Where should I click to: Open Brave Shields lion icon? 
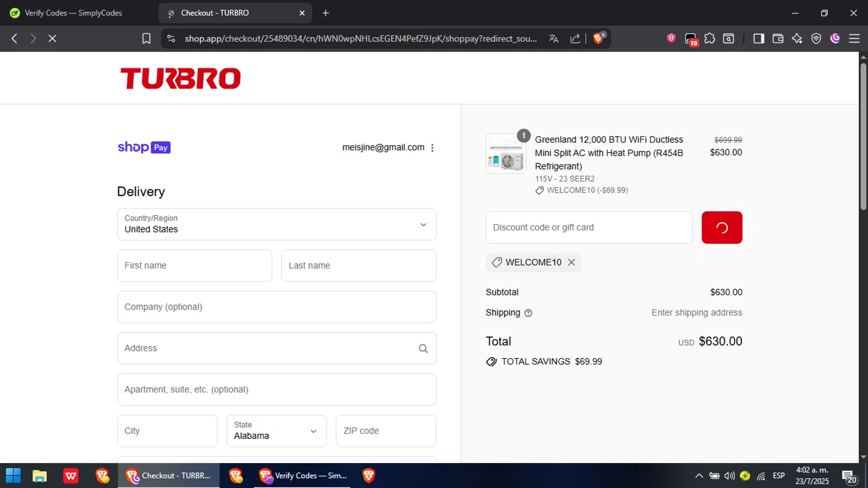(x=599, y=38)
